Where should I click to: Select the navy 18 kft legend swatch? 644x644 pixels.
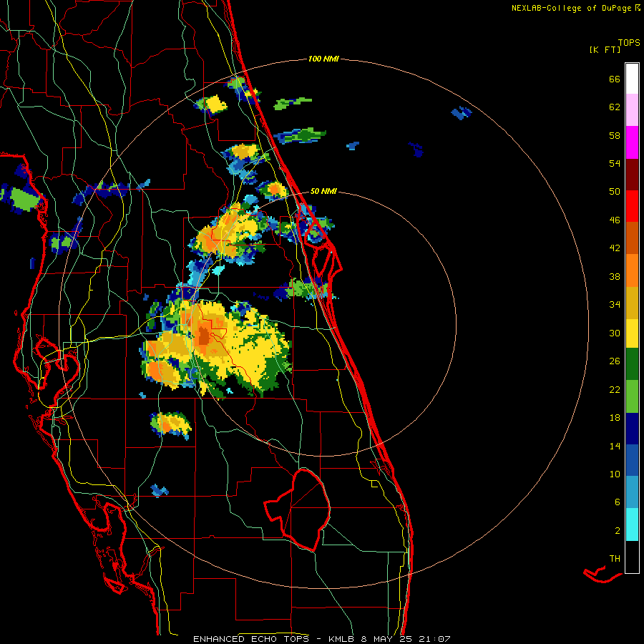click(632, 429)
